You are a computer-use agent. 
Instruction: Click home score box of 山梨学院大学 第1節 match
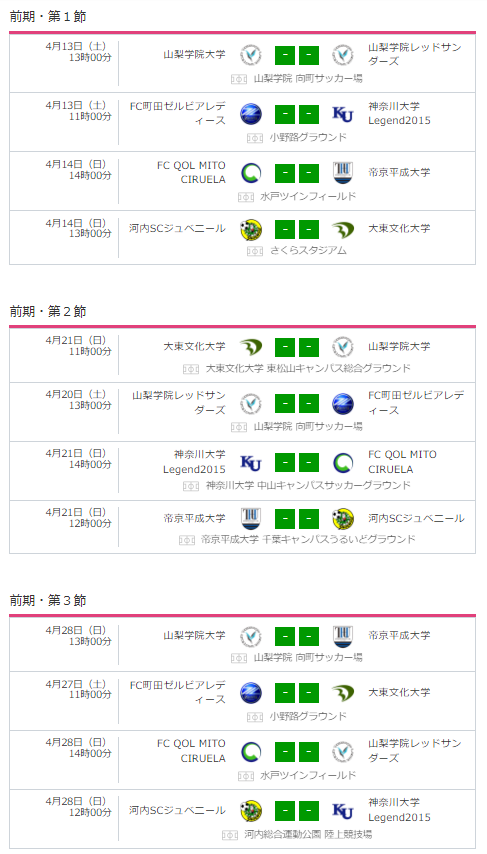[285, 56]
